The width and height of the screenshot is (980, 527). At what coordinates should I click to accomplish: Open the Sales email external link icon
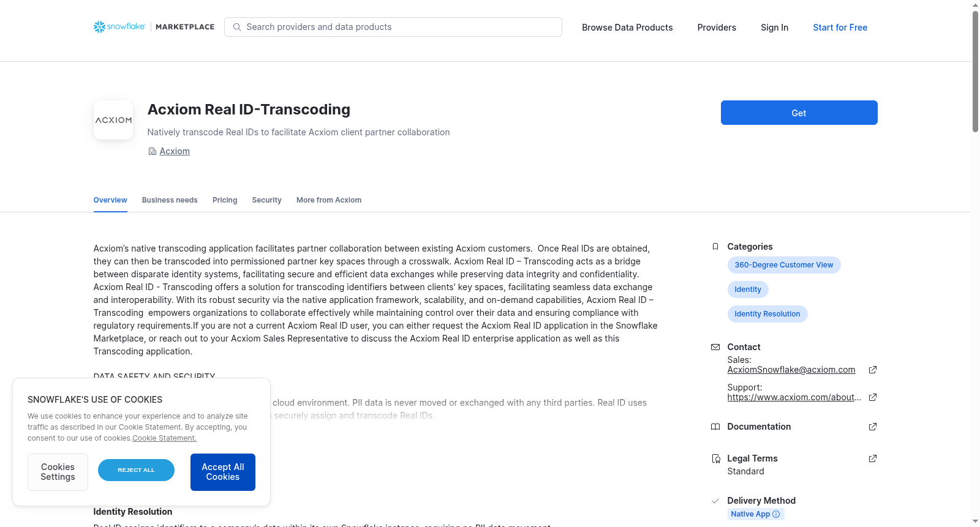[x=873, y=370]
